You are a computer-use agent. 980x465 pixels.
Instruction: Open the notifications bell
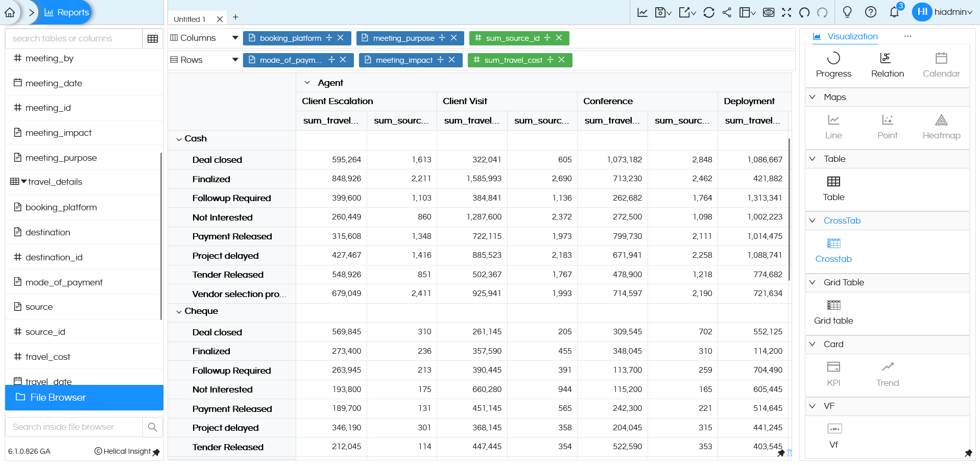pyautogui.click(x=894, y=12)
